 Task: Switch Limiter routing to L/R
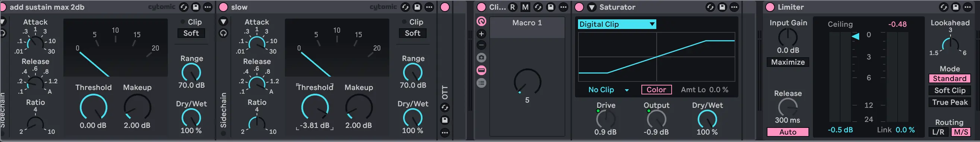(938, 132)
